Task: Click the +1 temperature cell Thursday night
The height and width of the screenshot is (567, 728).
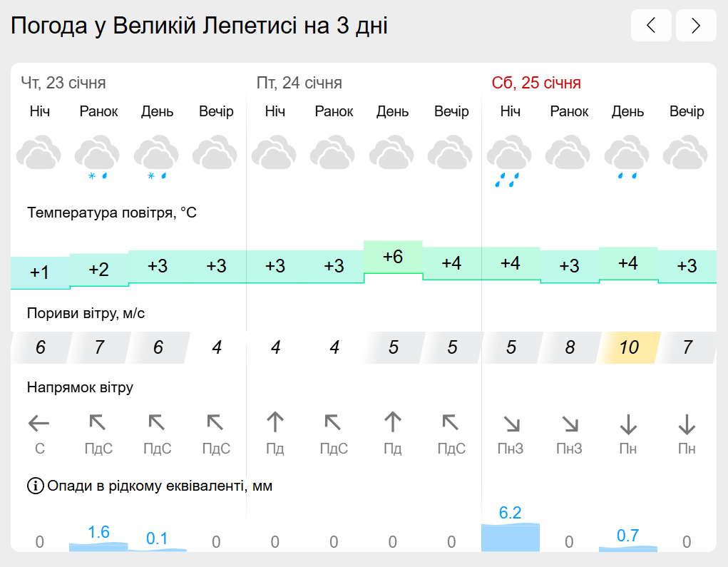Action: [40, 272]
